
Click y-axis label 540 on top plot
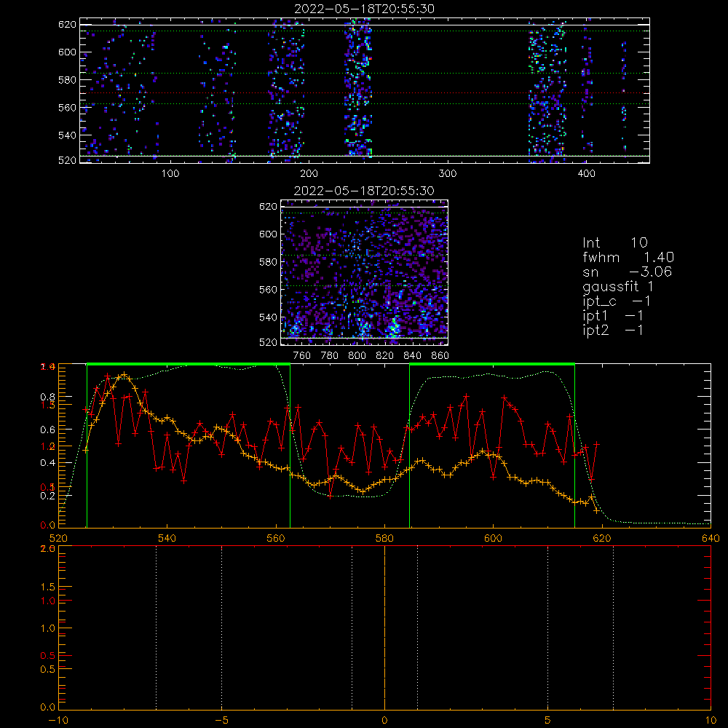click(x=67, y=135)
